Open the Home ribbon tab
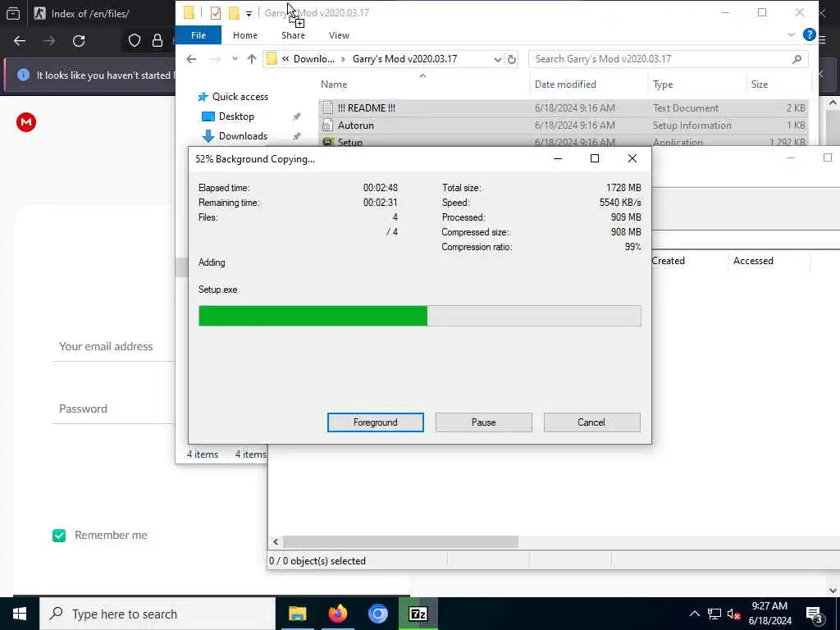 pos(245,35)
